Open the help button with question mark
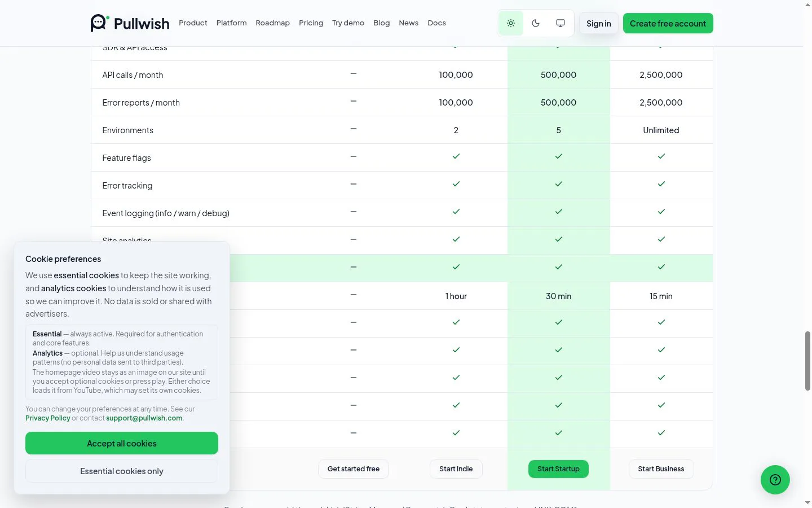Screen dimensions: 812x508 (x=775, y=480)
